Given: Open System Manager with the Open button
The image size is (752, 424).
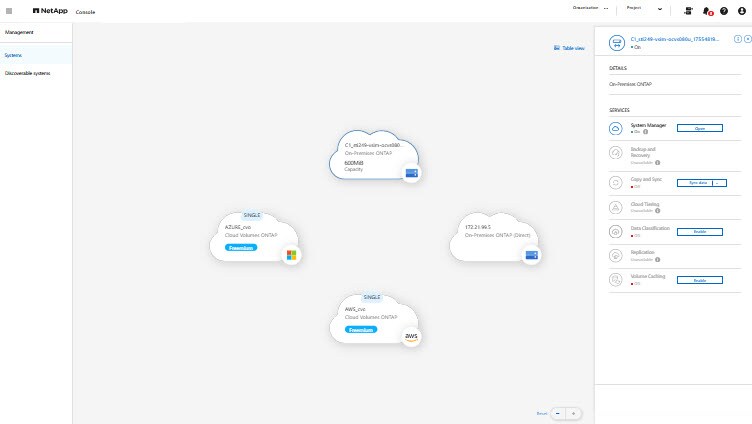Looking at the screenshot, I should click(700, 129).
